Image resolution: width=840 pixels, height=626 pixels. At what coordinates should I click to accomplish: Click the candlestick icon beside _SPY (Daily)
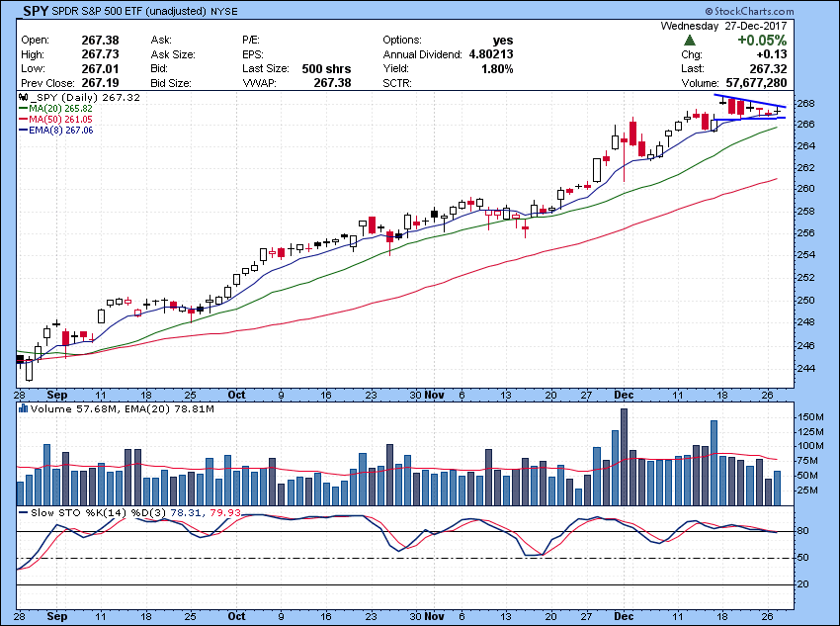pyautogui.click(x=23, y=98)
